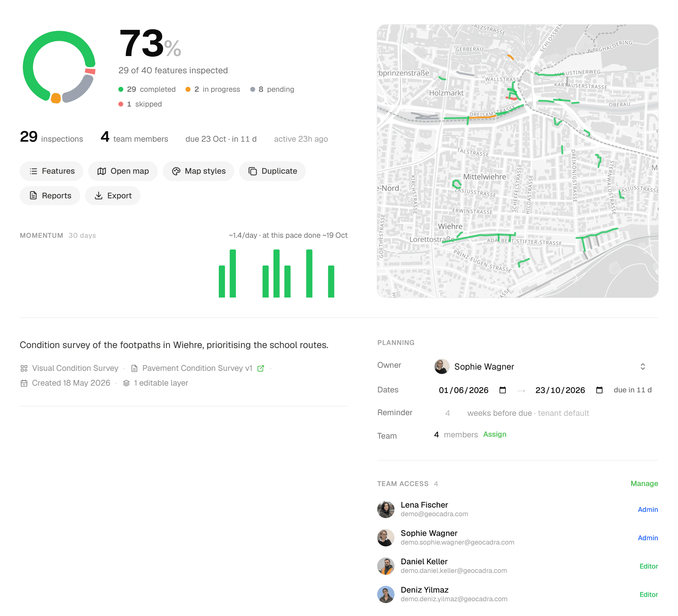The image size is (678, 616).
Task: Click the '4 members' team count
Action: click(456, 435)
